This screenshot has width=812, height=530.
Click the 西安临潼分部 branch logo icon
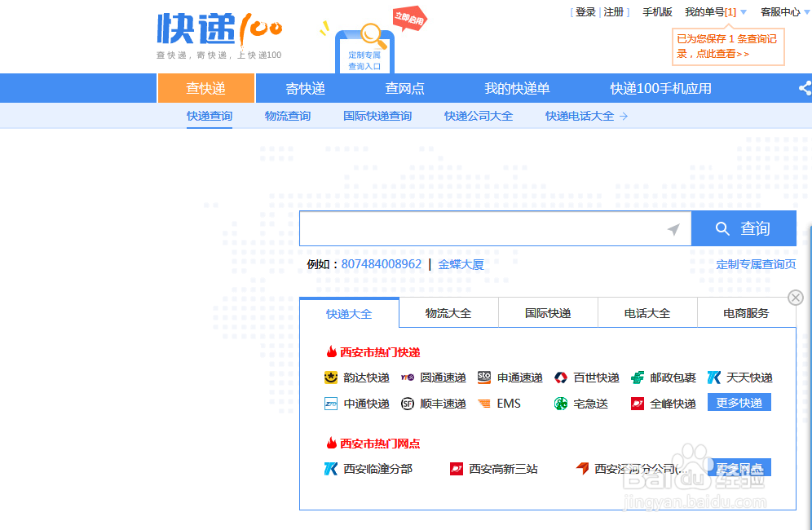click(331, 469)
